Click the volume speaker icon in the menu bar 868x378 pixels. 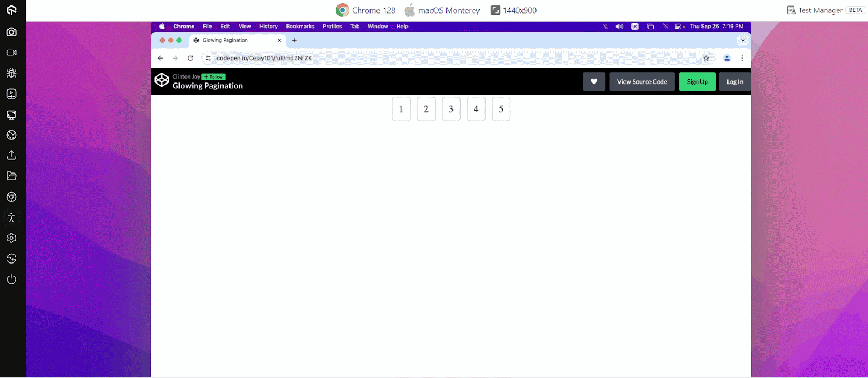tap(619, 26)
